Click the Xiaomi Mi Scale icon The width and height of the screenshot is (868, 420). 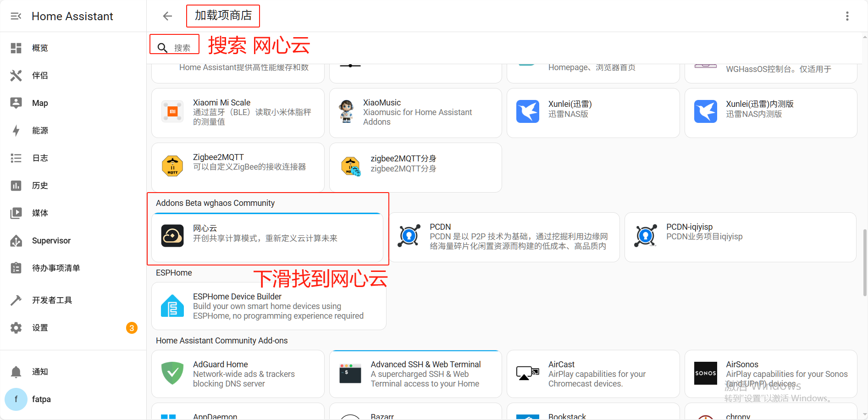click(x=172, y=111)
